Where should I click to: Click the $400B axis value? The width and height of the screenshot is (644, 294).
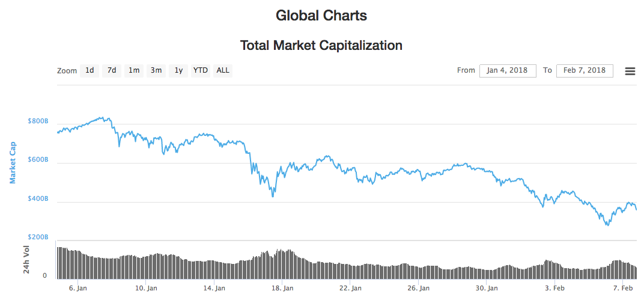pos(38,199)
